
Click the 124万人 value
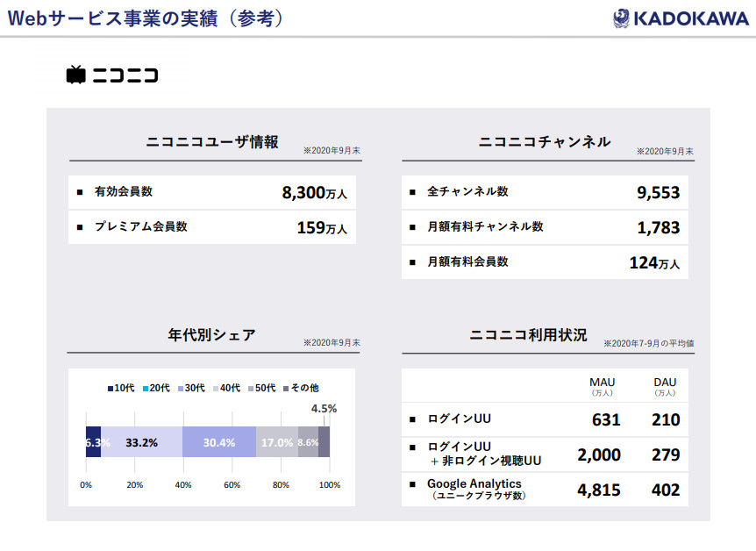pyautogui.click(x=655, y=263)
